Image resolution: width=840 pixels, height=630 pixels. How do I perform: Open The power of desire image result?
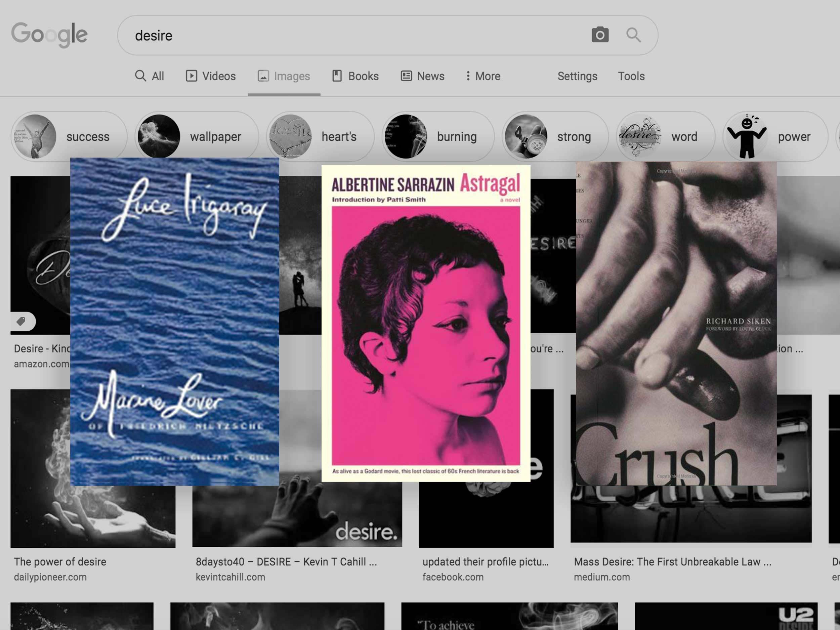[x=93, y=517]
